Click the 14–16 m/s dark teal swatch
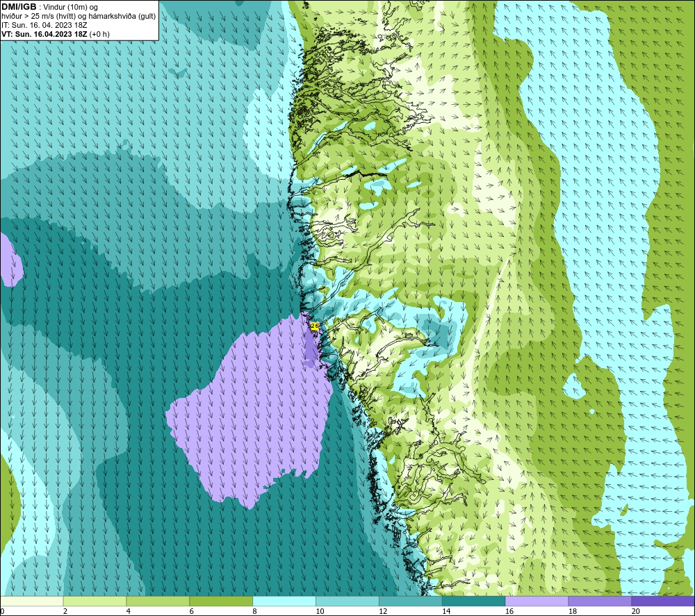The height and width of the screenshot is (616, 695). point(474,601)
